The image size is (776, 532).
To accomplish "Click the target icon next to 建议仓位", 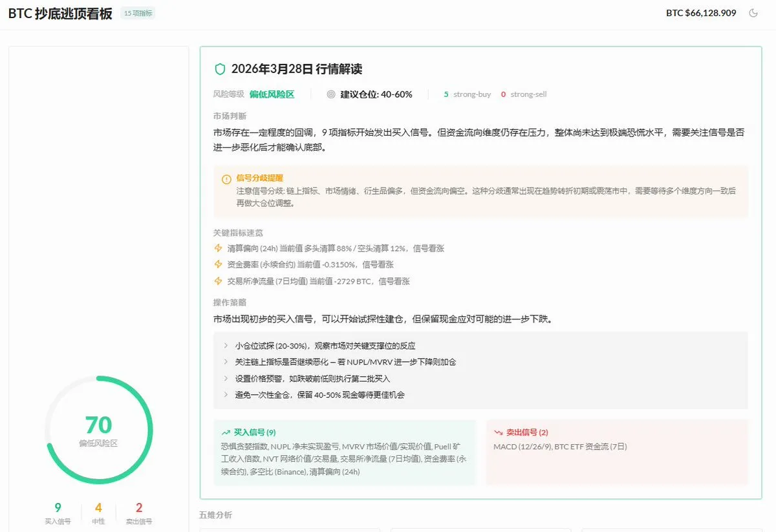I will (x=331, y=94).
